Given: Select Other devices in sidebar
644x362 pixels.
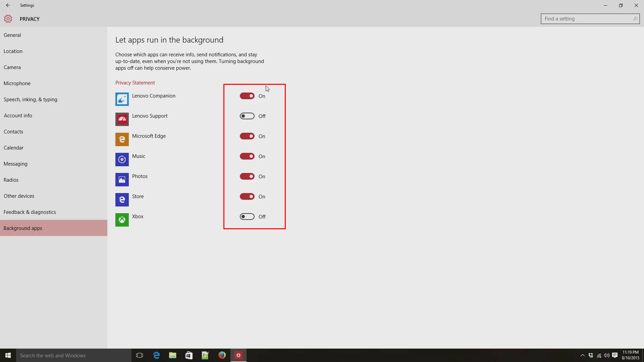Looking at the screenshot, I should [54, 196].
